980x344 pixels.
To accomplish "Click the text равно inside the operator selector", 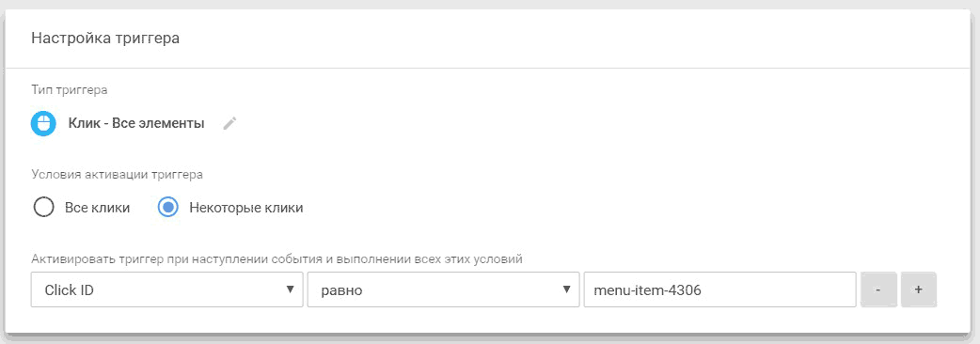I will tap(342, 290).
